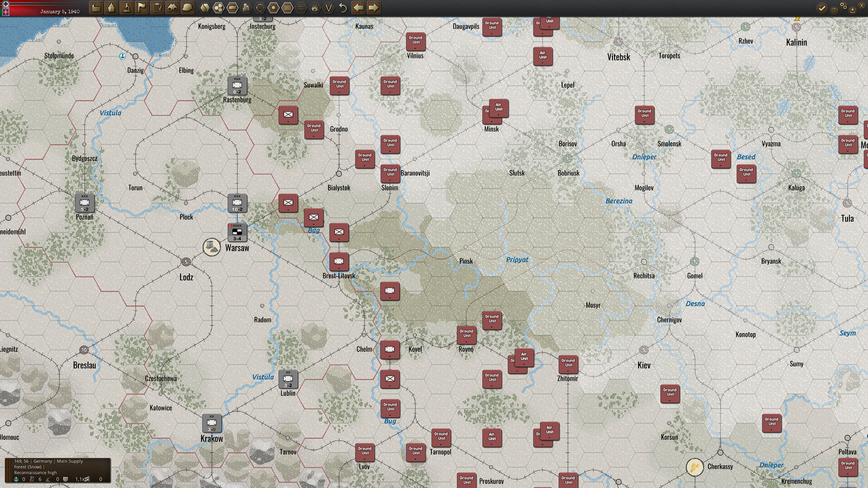Click the Soviet infantry west of Kovel
Viewport: 868px width, 488px height.
pos(390,350)
